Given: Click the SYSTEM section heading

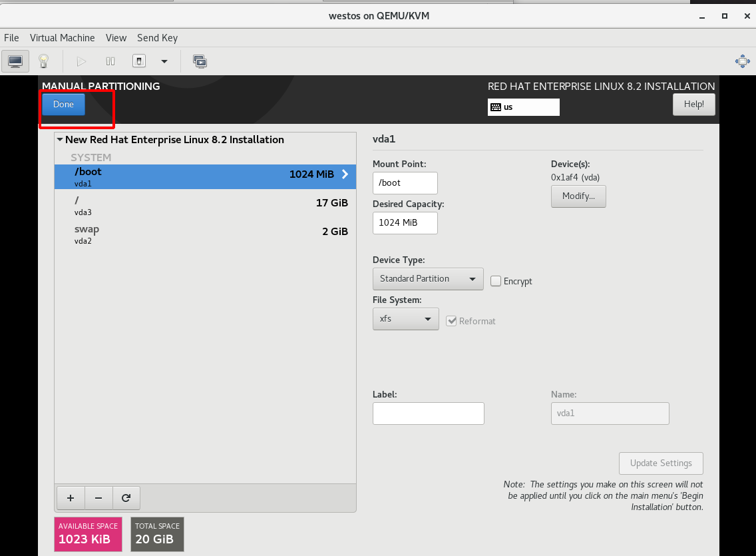Looking at the screenshot, I should click(x=91, y=157).
